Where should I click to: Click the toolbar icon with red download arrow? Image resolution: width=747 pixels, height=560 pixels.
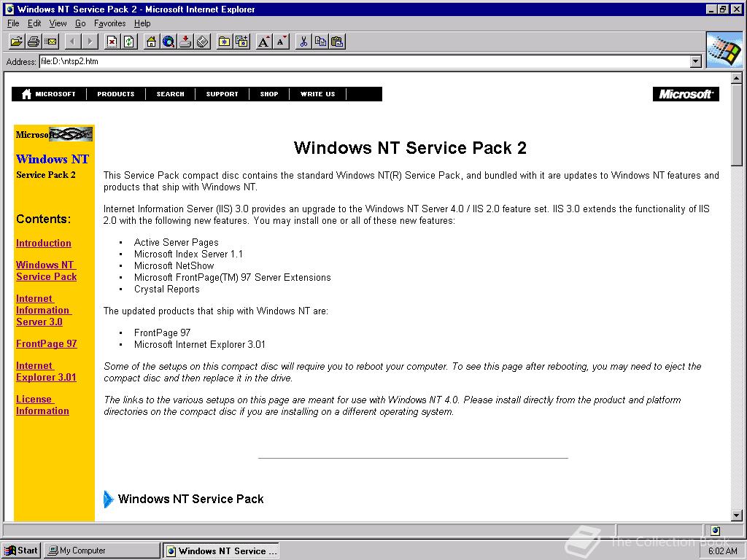pos(186,42)
